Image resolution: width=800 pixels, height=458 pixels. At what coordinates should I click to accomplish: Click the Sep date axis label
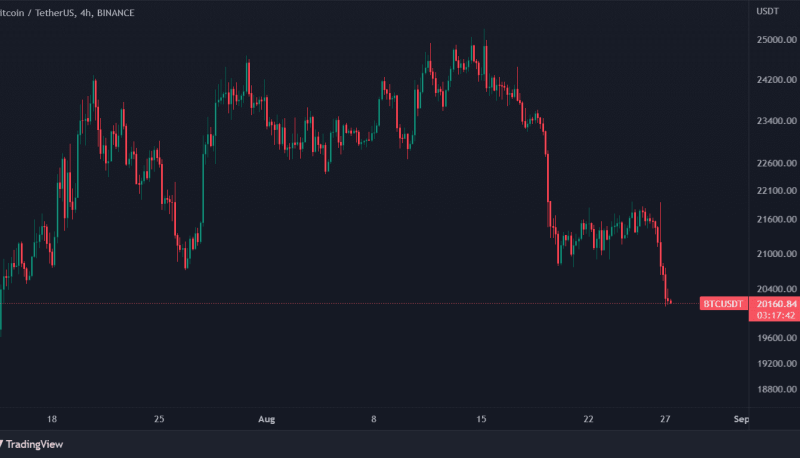coord(740,420)
